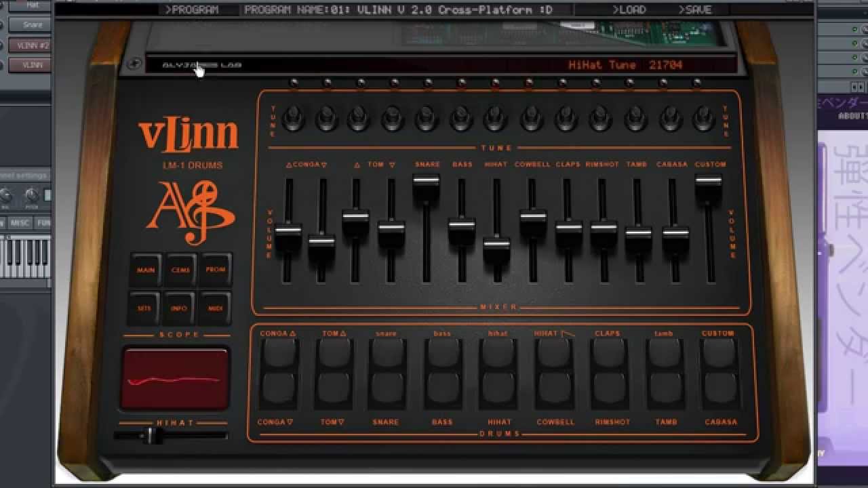Trigger the Tom down drum pad
868x488 pixels.
pyautogui.click(x=334, y=388)
